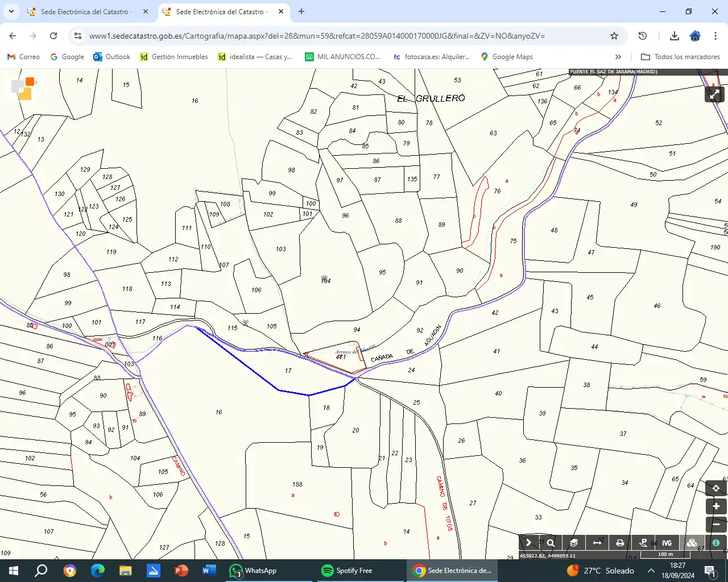
Task: Open the Correo Gmail bookmark
Action: (x=23, y=57)
